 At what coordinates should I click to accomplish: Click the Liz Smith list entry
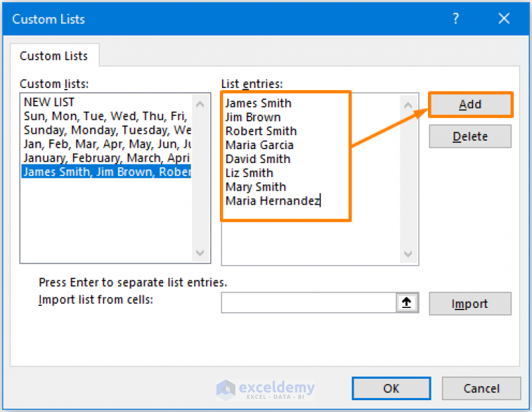[x=250, y=173]
